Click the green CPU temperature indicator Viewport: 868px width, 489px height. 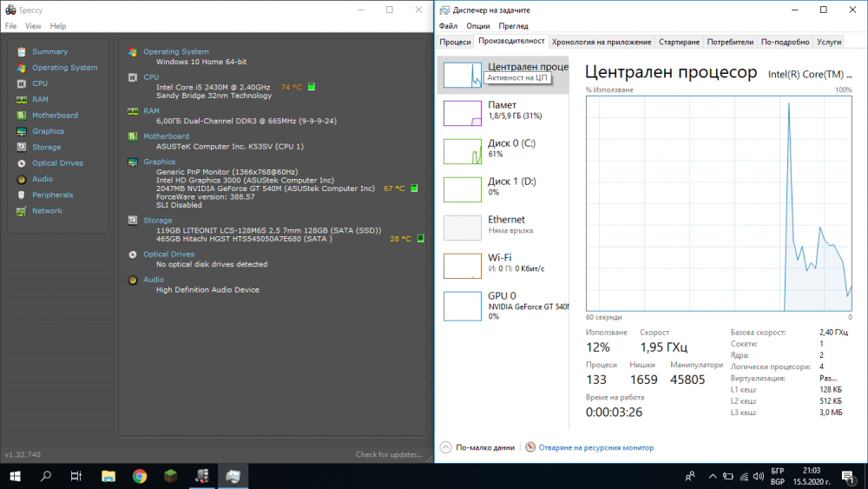(312, 86)
